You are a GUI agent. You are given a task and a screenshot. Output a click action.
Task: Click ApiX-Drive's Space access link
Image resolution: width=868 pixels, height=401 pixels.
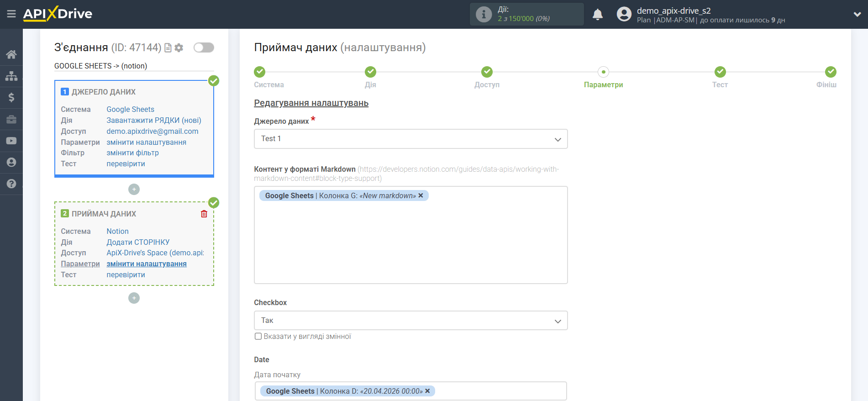[155, 253]
